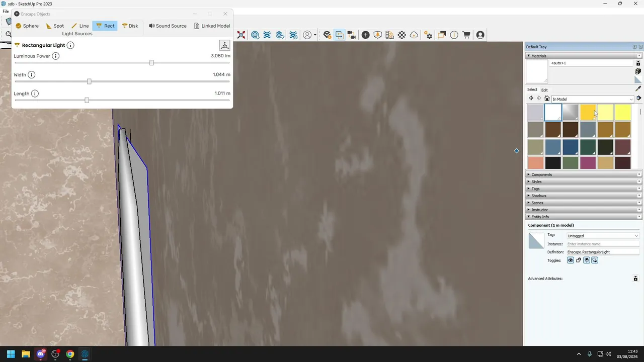Click the Enscape About info toolbar icon

[454, 35]
